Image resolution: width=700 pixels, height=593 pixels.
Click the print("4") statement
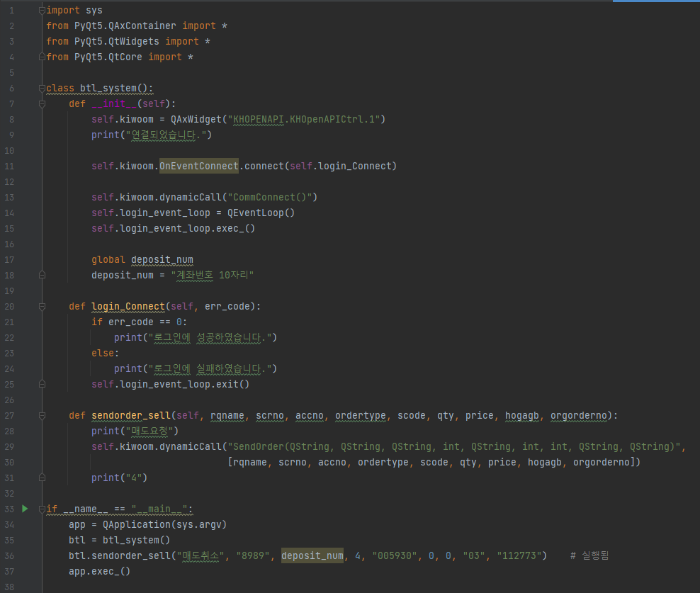pyautogui.click(x=120, y=478)
